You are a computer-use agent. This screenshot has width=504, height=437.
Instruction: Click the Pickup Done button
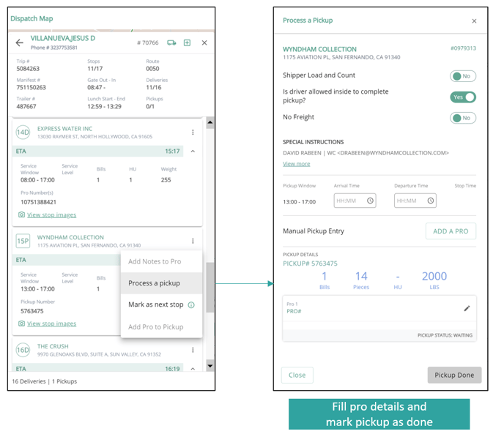454,375
